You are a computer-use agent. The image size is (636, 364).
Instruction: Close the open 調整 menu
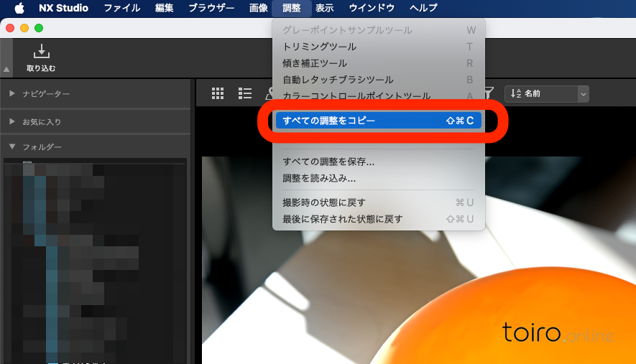[x=292, y=8]
